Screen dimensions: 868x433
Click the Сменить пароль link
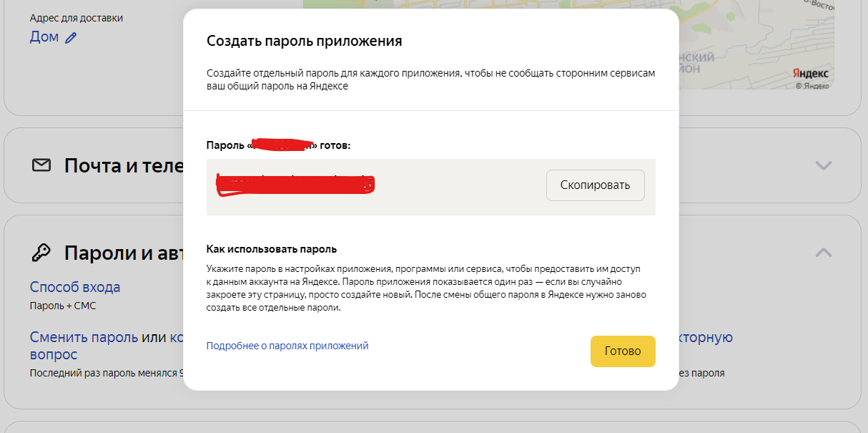[x=84, y=337]
